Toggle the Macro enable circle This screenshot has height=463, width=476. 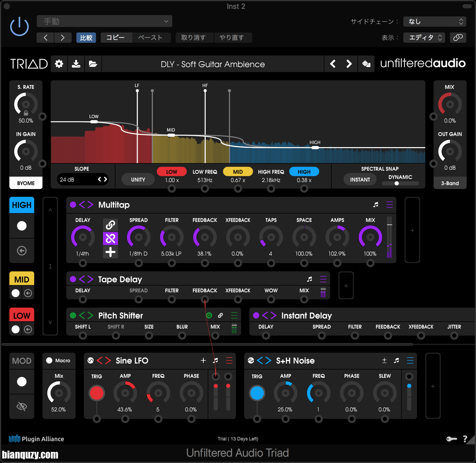[x=49, y=360]
